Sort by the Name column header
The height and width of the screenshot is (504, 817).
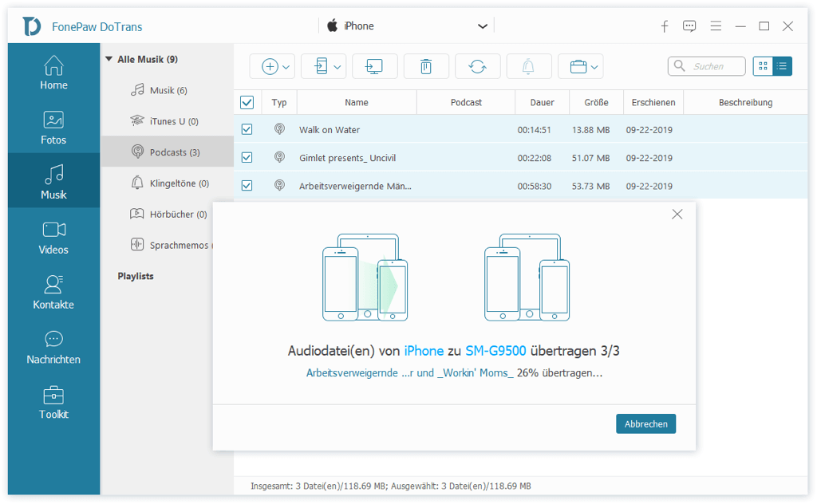pyautogui.click(x=357, y=103)
